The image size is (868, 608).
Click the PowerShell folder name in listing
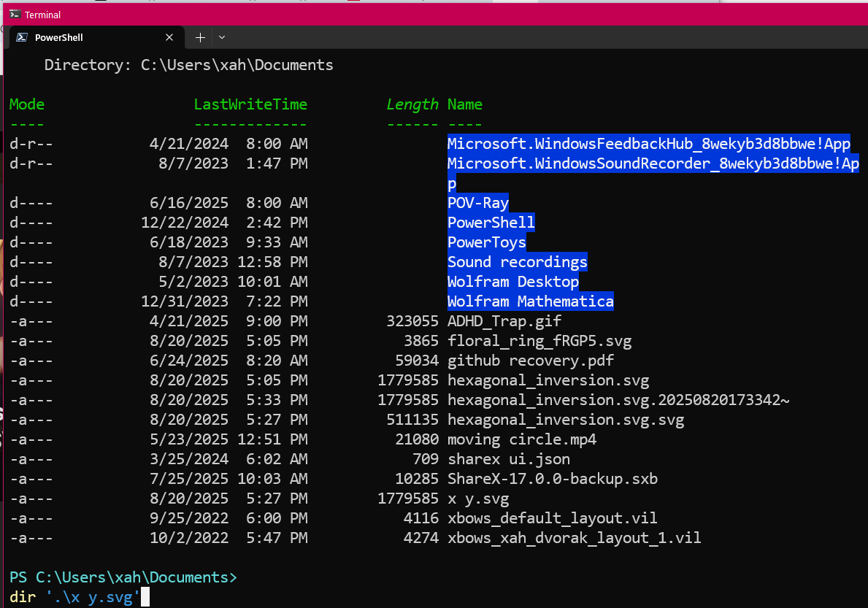coord(491,223)
